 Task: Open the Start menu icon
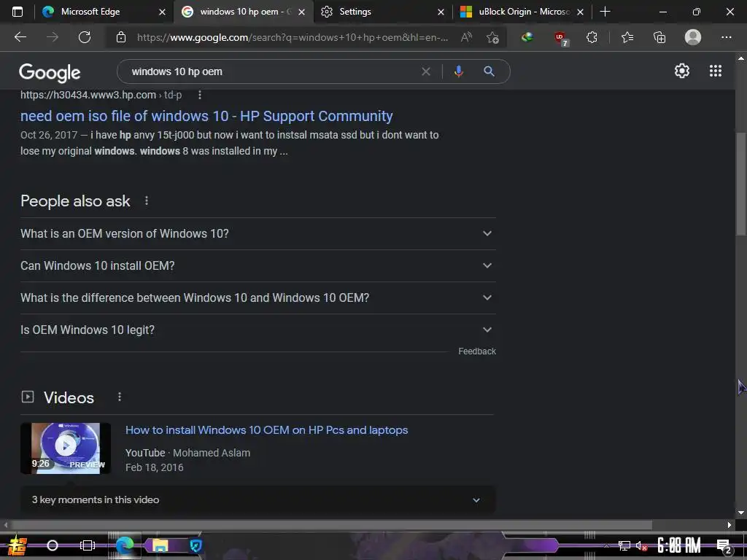tap(17, 545)
